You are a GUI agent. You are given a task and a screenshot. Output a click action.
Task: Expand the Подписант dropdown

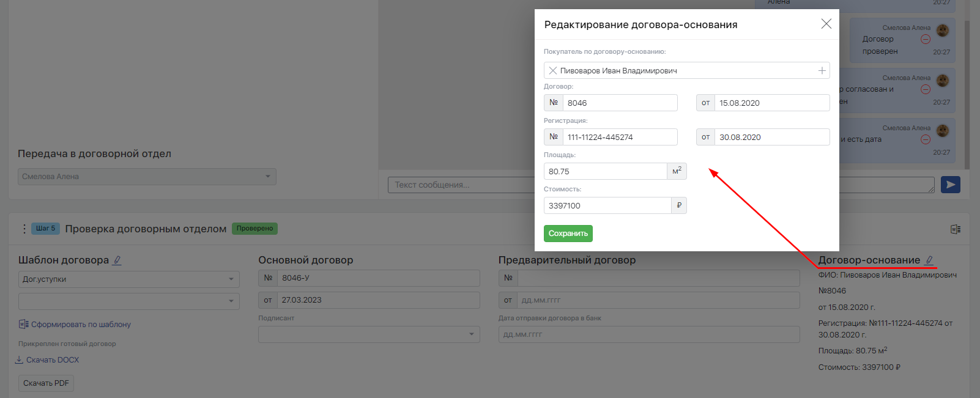369,334
